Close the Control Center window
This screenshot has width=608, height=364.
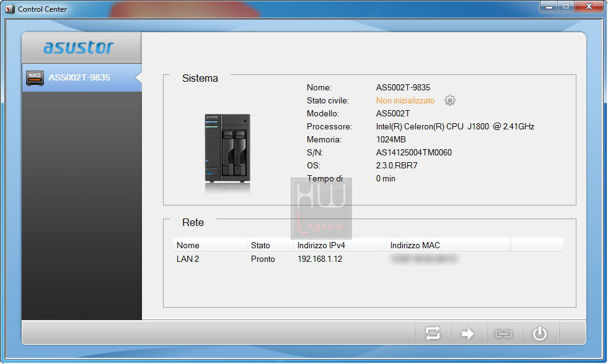pos(589,7)
